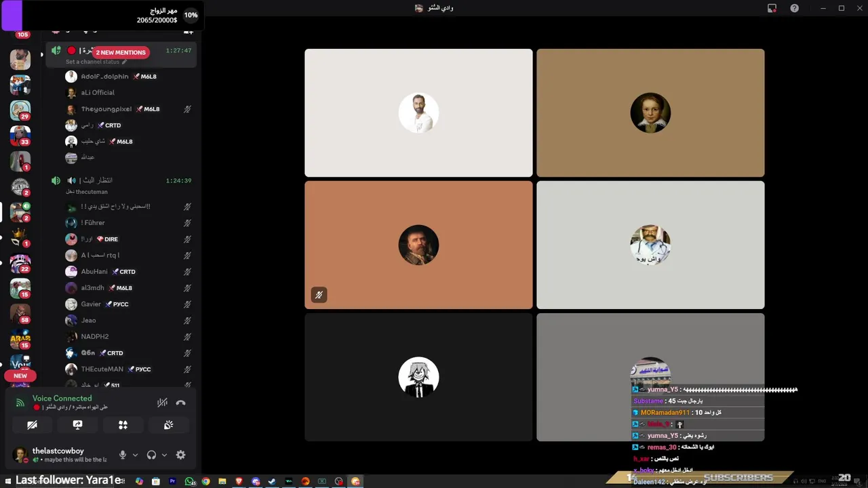This screenshot has width=868, height=488.
Task: Click server icon with 33 badge
Action: (x=20, y=136)
